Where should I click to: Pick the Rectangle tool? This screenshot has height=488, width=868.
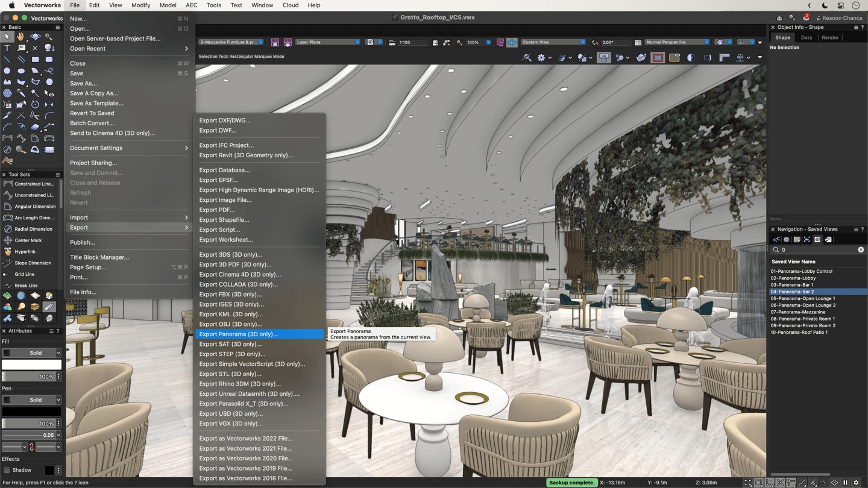coord(35,60)
